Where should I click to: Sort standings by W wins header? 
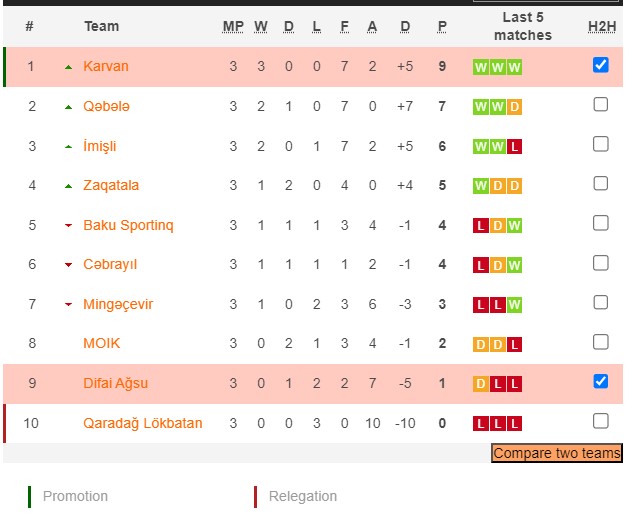261,26
